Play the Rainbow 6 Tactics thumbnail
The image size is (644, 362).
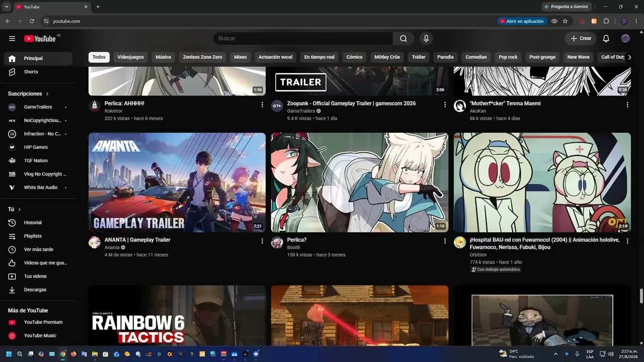click(x=177, y=316)
